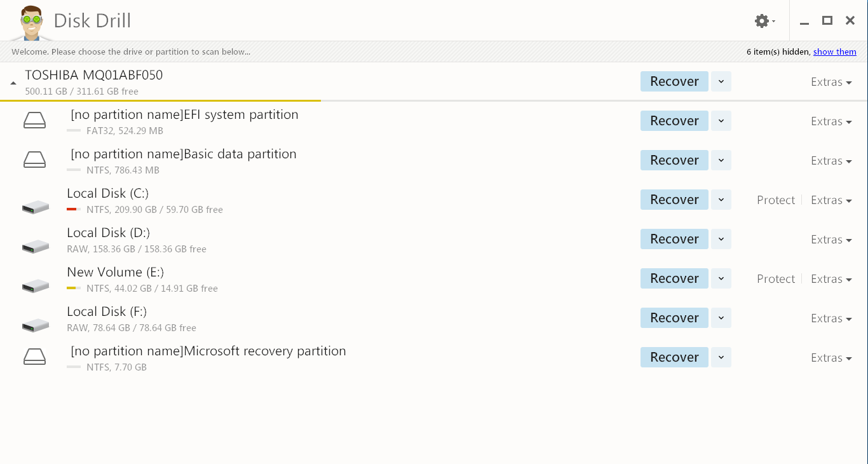
Task: Close the Disk Drill window
Action: 850,21
